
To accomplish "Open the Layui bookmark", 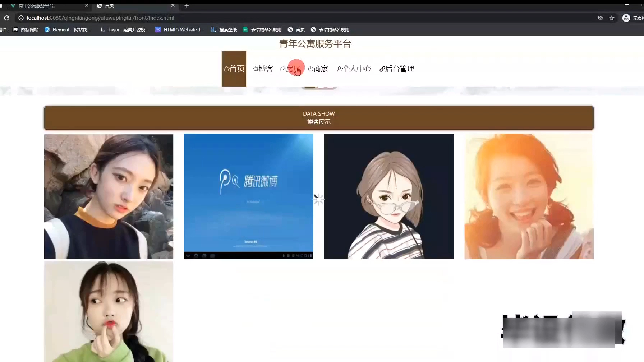I will (x=124, y=29).
